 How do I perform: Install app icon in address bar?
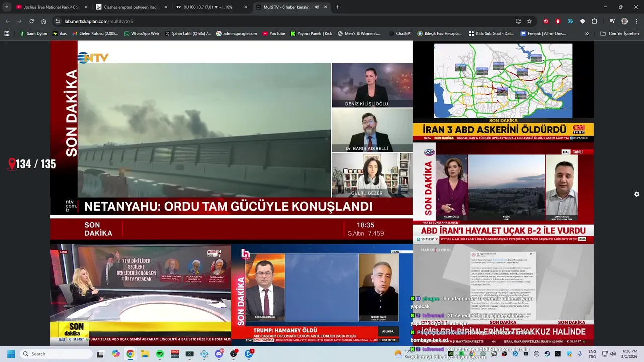(x=518, y=21)
